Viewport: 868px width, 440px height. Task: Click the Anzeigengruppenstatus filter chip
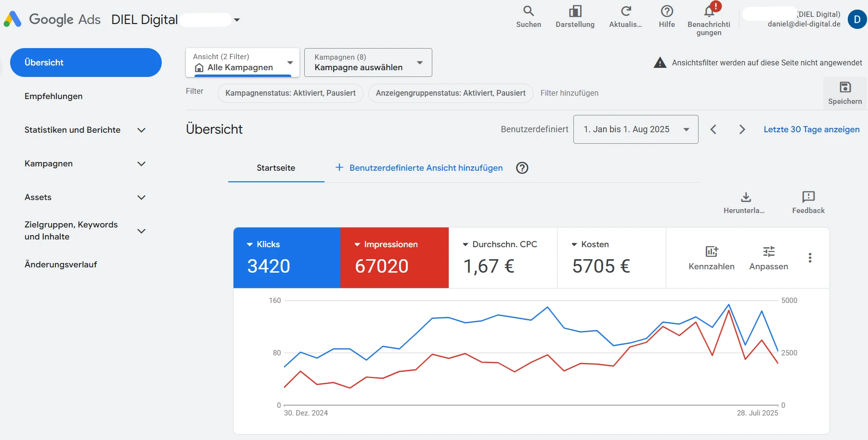click(x=451, y=93)
